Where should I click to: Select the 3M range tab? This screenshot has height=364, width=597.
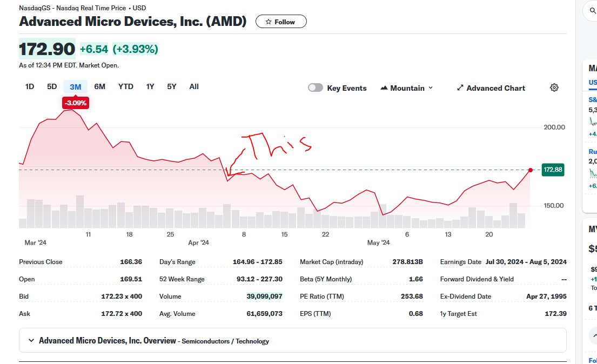(76, 87)
